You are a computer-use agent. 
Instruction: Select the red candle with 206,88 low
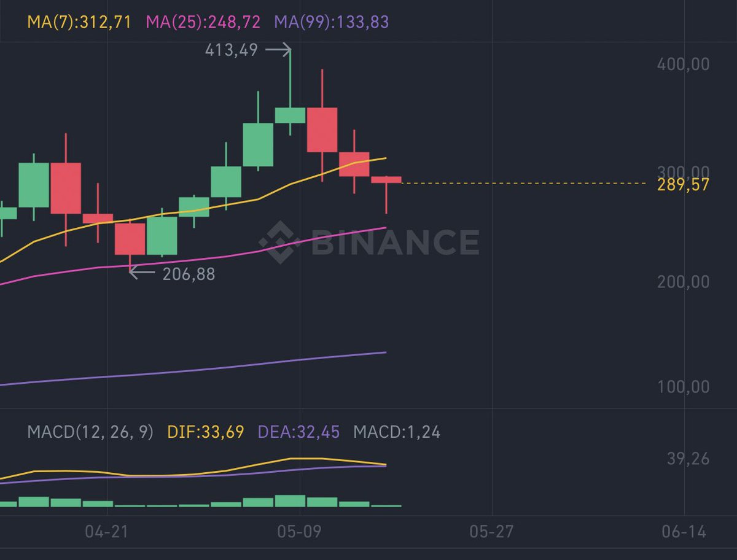click(130, 239)
